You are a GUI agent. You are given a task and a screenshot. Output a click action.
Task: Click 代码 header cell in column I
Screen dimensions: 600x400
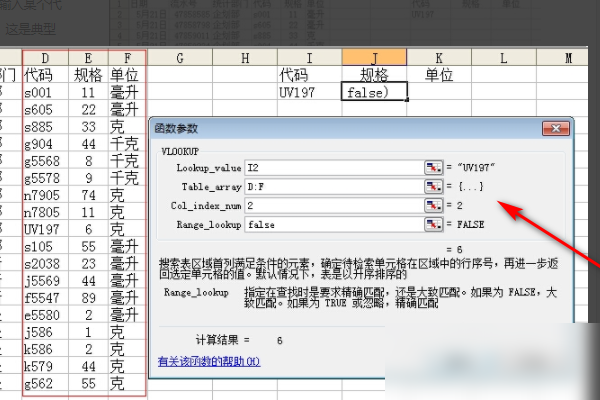click(310, 75)
